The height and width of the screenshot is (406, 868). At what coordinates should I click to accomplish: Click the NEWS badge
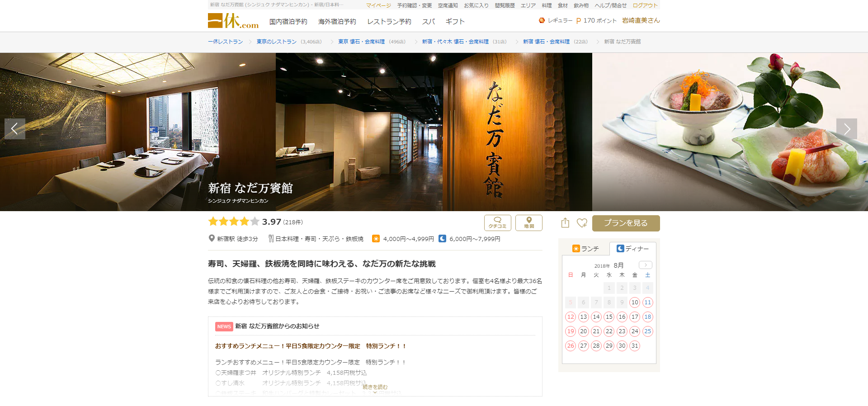[x=224, y=326]
